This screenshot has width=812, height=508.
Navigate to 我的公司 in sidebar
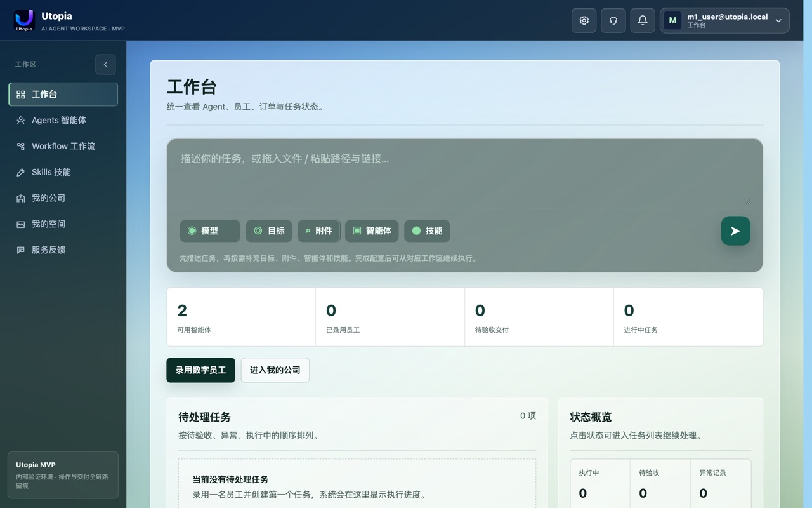[63, 198]
